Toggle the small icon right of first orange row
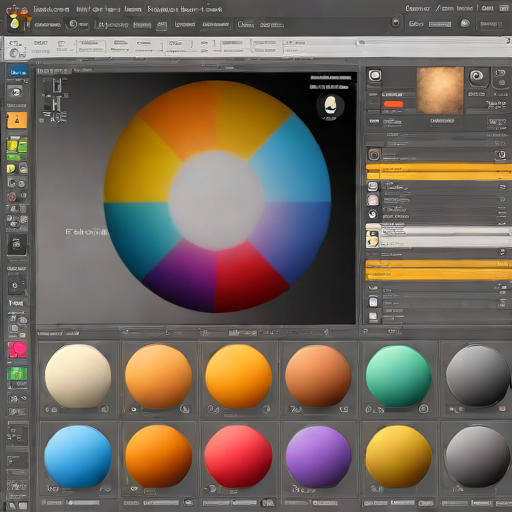This screenshot has width=512, height=512. tap(500, 155)
